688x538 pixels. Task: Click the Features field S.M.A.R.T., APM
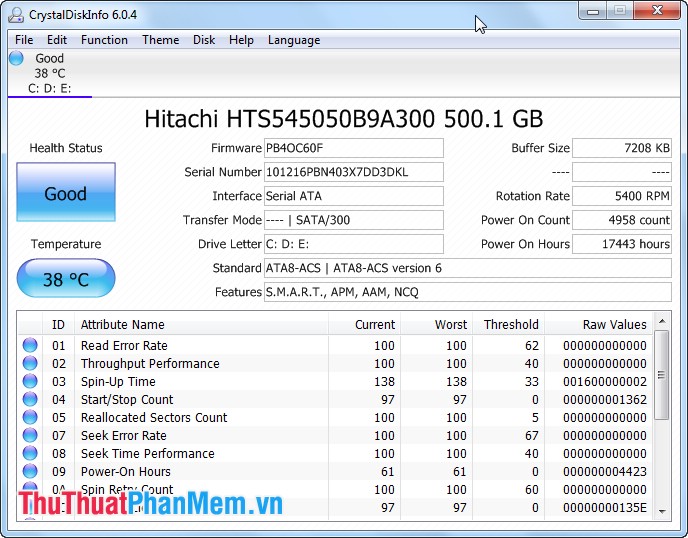point(468,292)
